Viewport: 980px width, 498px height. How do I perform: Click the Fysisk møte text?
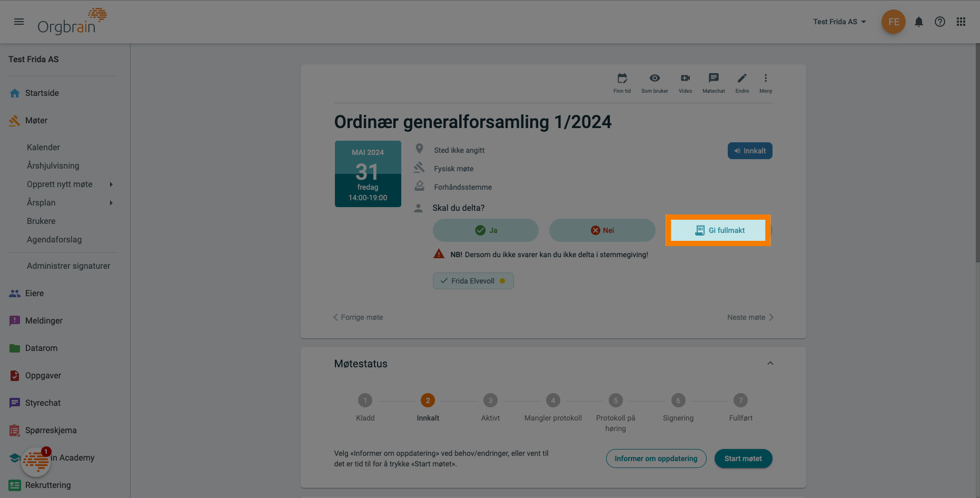click(x=453, y=169)
